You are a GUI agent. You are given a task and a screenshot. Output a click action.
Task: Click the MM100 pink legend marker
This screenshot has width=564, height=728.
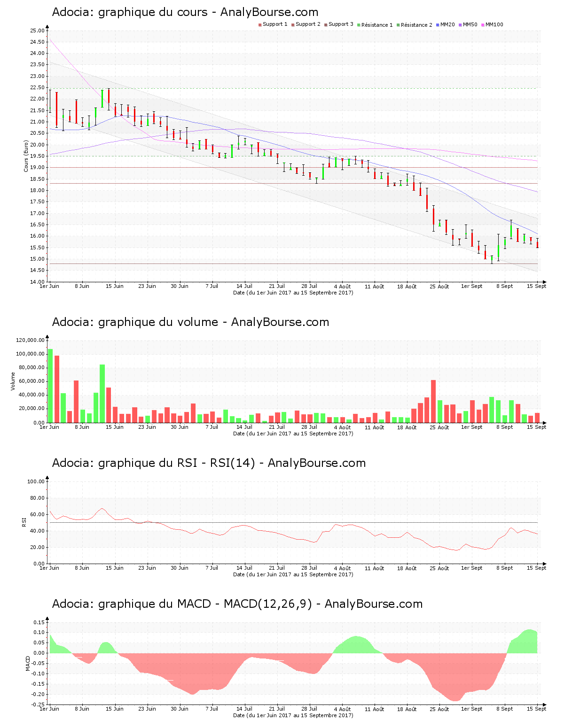(483, 24)
